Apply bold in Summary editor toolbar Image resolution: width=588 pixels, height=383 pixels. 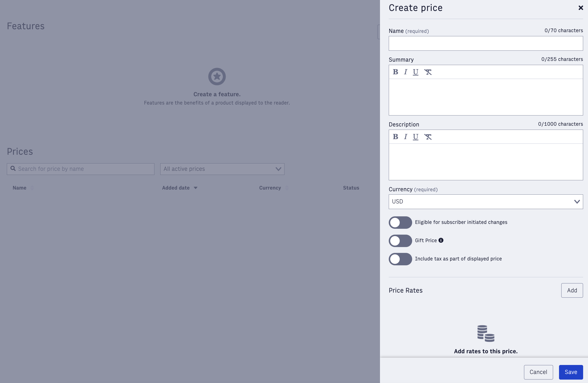[395, 72]
